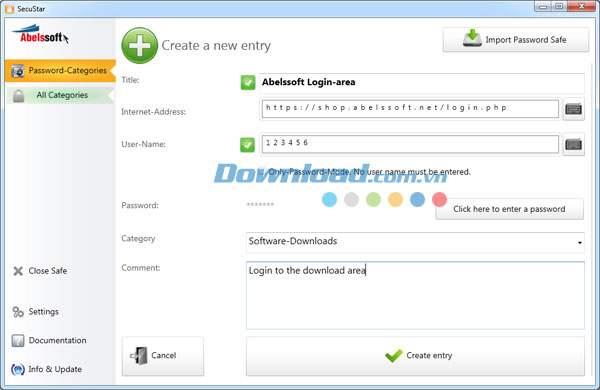Click the Abelssoft logo
The width and height of the screenshot is (600, 390).
(x=41, y=34)
